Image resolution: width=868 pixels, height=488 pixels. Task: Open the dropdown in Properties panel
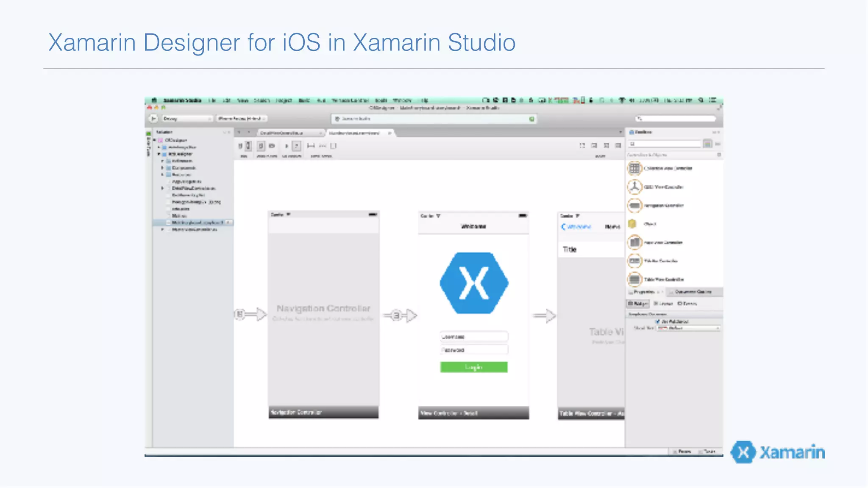(688, 328)
